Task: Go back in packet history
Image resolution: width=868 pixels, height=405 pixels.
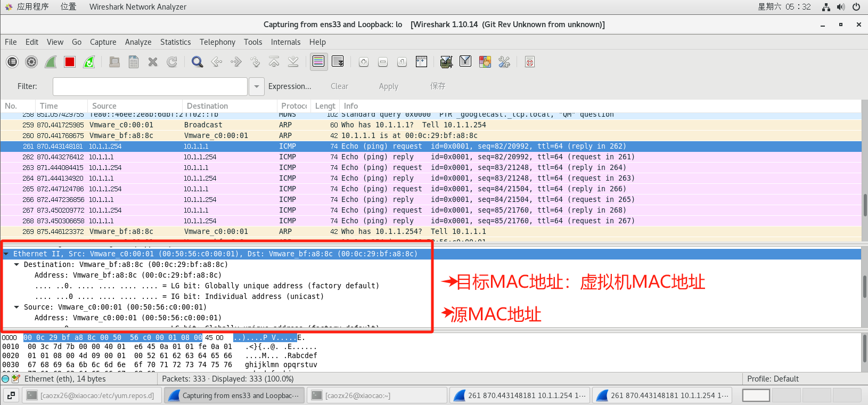Action: point(217,62)
